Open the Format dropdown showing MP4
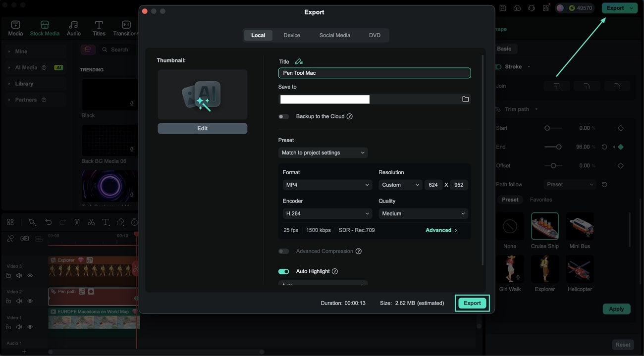The width and height of the screenshot is (644, 356). coord(327,184)
